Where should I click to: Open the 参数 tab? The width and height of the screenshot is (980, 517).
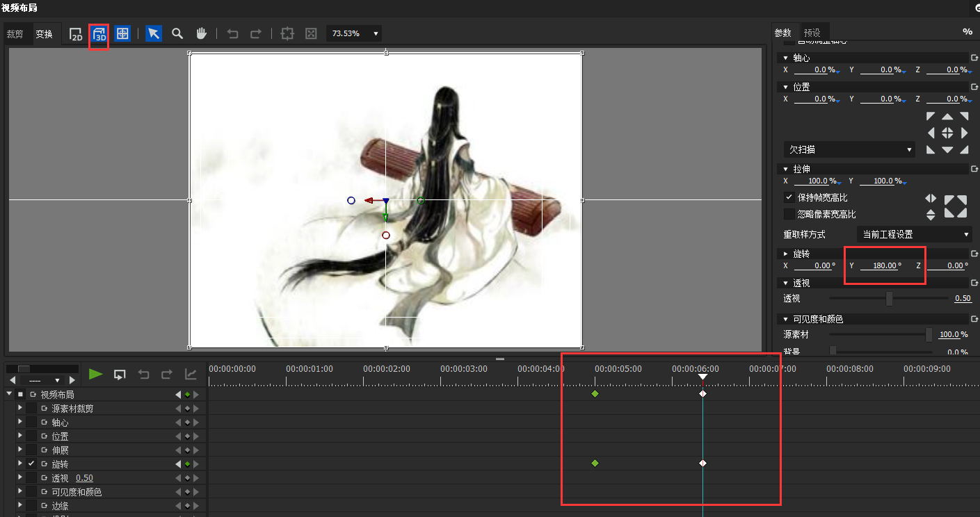click(783, 33)
